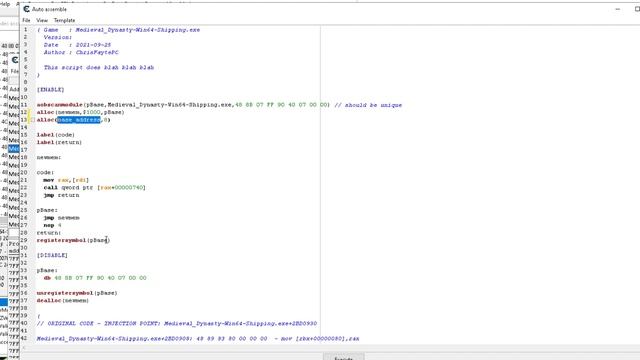Click the 'mov [rbx+00000080],rax' comment line
The image size is (640, 360).
[x=198, y=338]
